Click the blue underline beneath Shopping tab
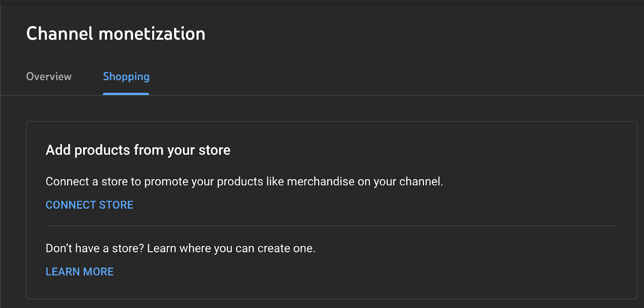Image resolution: width=644 pixels, height=308 pixels. point(126,94)
